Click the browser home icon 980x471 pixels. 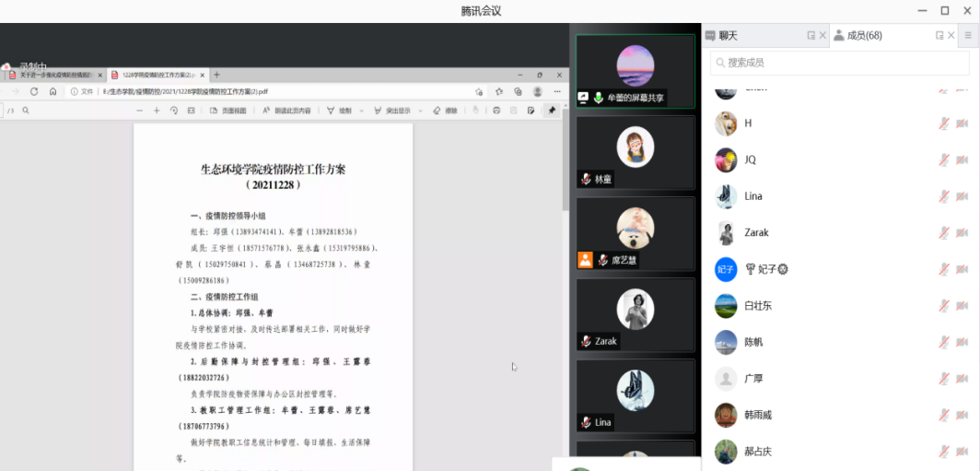(x=52, y=91)
